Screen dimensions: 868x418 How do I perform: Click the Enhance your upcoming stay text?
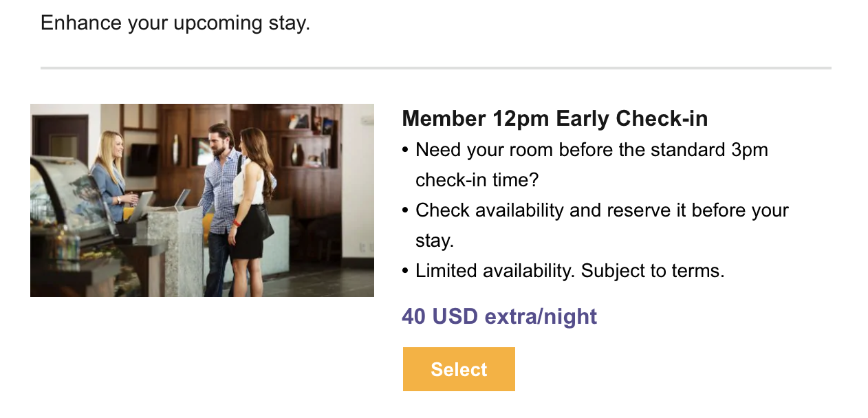[175, 23]
